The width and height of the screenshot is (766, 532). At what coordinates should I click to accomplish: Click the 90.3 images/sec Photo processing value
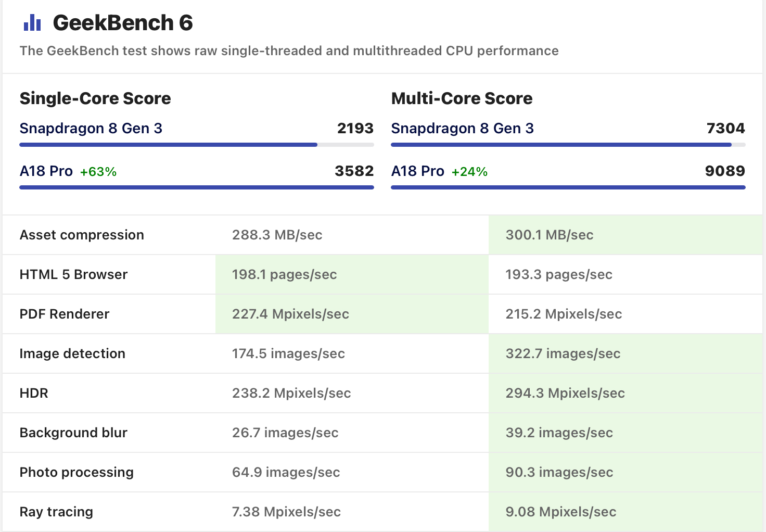tap(559, 473)
